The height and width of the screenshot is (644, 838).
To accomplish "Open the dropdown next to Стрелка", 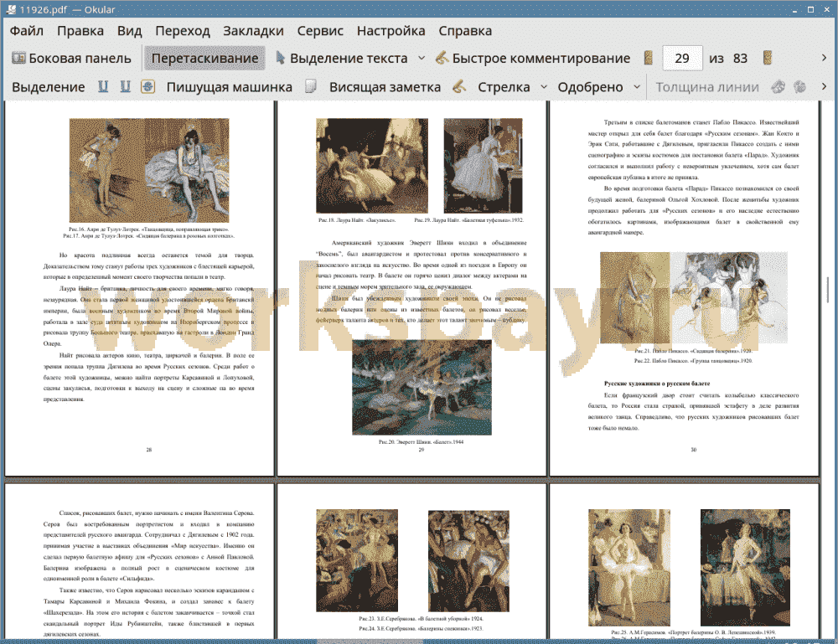I will [x=544, y=87].
